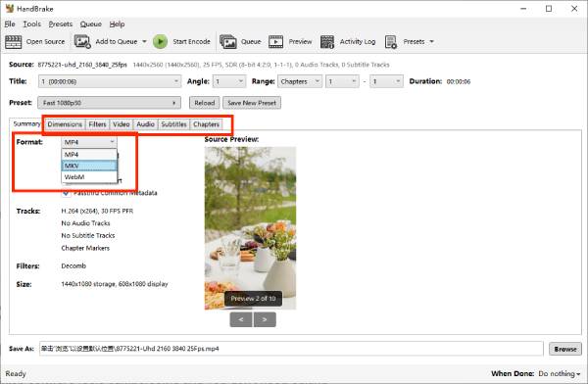Open the Title dropdown showing 1 (00:00:06)
This screenshot has width=588, height=384.
coord(110,81)
